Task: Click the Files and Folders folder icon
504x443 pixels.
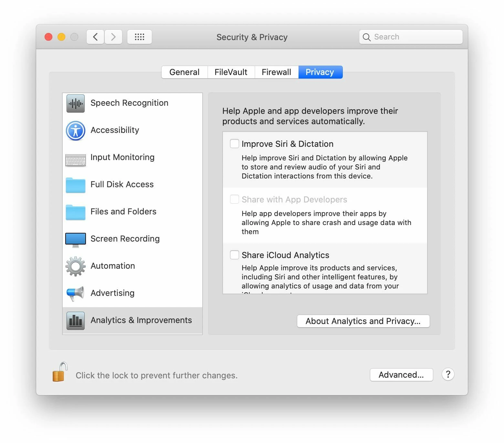Action: tap(76, 212)
